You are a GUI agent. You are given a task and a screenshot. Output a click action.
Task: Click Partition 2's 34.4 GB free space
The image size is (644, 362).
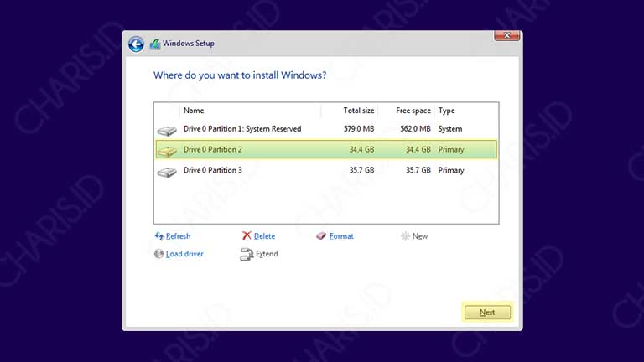[x=418, y=149]
